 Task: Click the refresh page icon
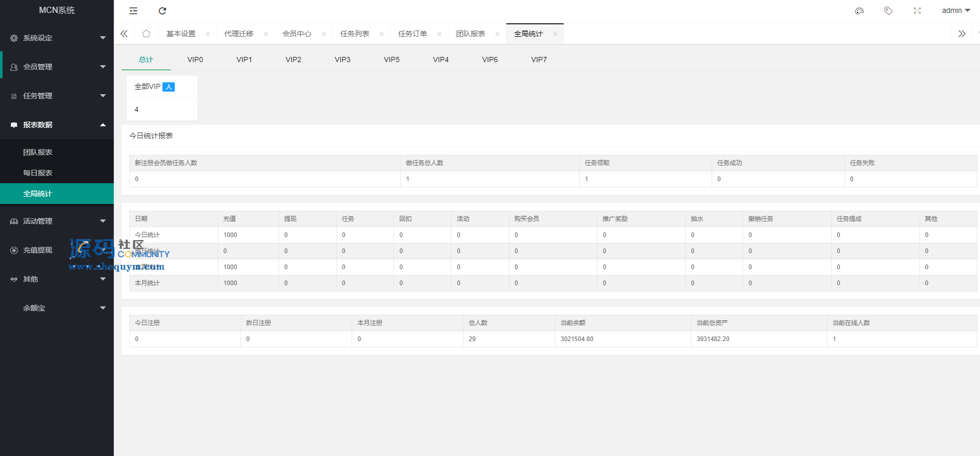tap(162, 11)
